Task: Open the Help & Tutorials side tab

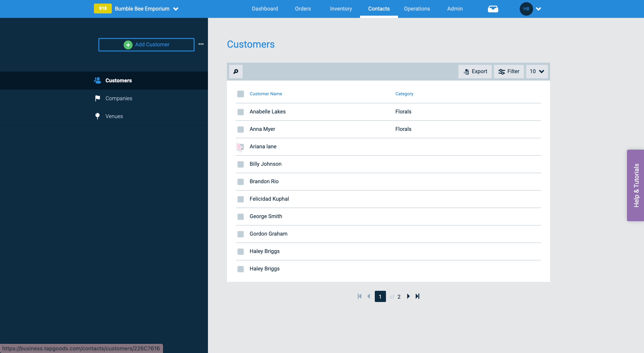Action: (x=635, y=185)
